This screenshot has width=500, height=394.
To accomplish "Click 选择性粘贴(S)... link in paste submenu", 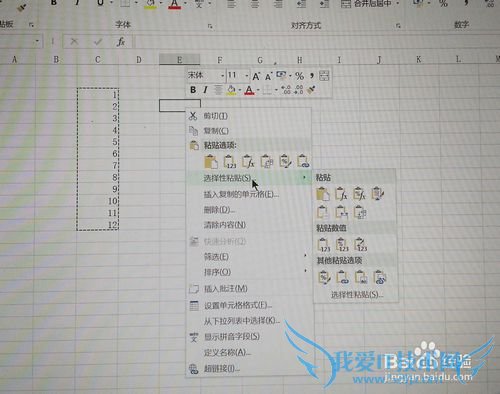I will 357,295.
